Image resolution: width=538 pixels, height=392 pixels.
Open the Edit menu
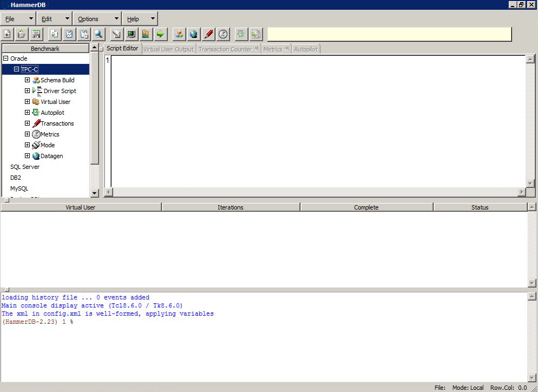tap(54, 19)
